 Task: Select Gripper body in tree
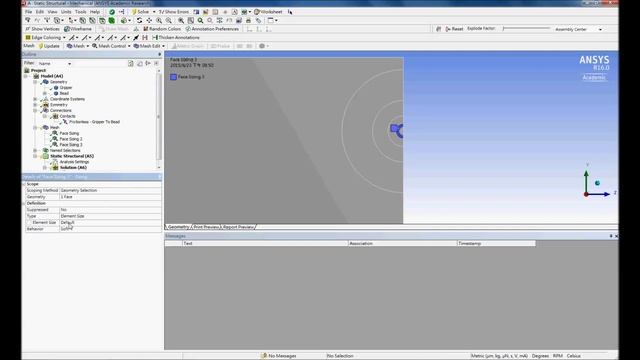point(66,88)
